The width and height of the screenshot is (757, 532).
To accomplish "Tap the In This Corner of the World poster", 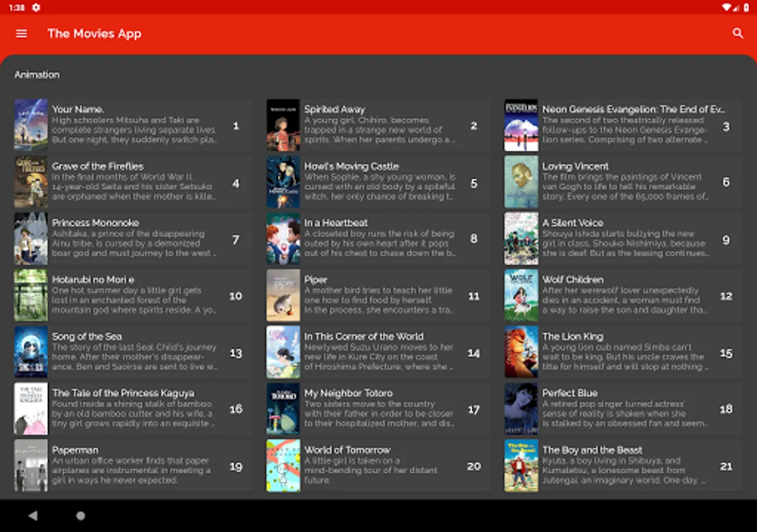I will pos(283,352).
